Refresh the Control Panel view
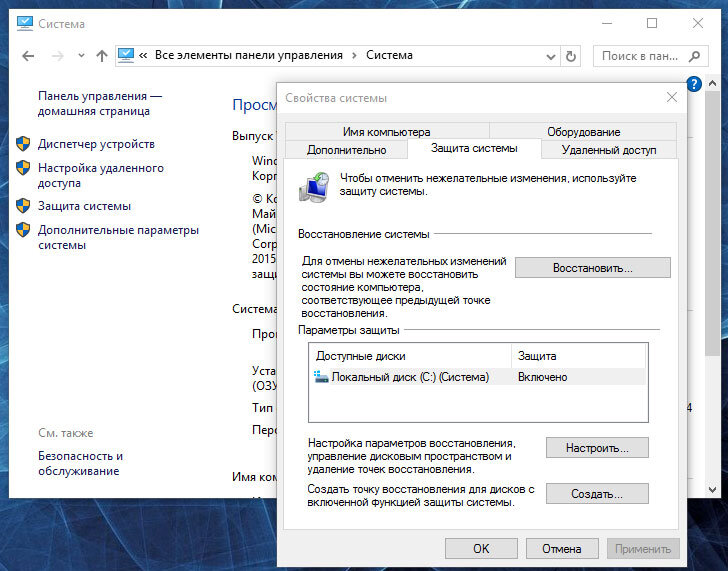This screenshot has width=728, height=571. 571,57
